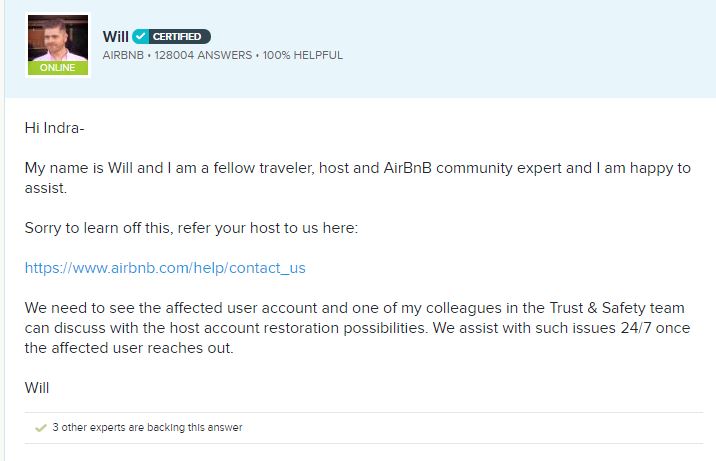This screenshot has height=461, width=716.
Task: Click the blue verified checkmark icon
Action: click(x=140, y=37)
